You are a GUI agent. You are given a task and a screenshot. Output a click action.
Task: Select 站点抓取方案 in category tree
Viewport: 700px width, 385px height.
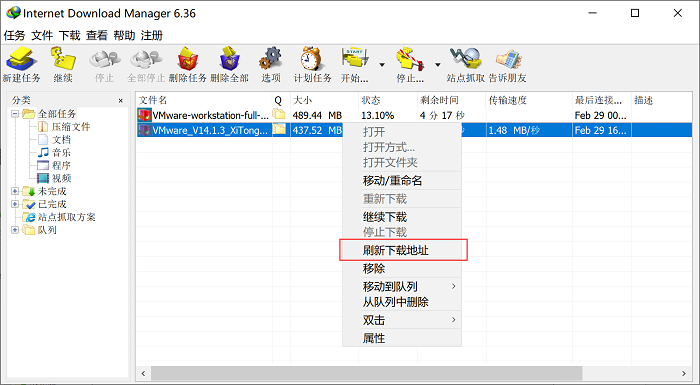coord(67,217)
